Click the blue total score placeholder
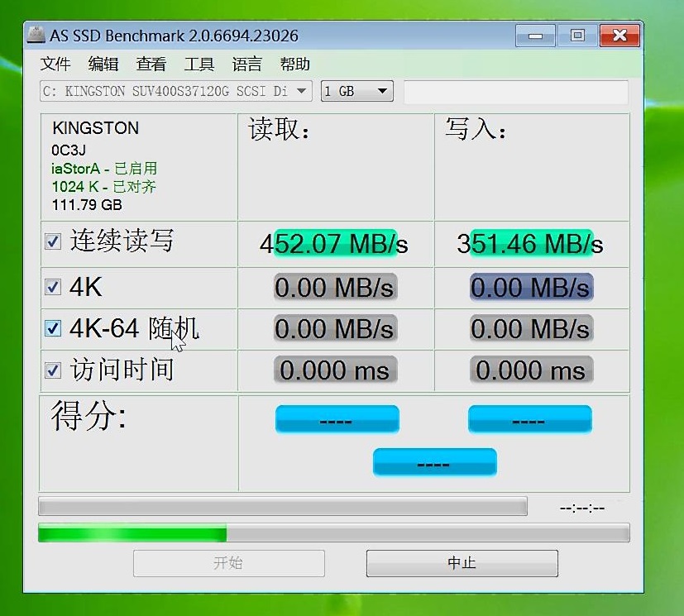Screen dimensions: 684x616 click(434, 462)
